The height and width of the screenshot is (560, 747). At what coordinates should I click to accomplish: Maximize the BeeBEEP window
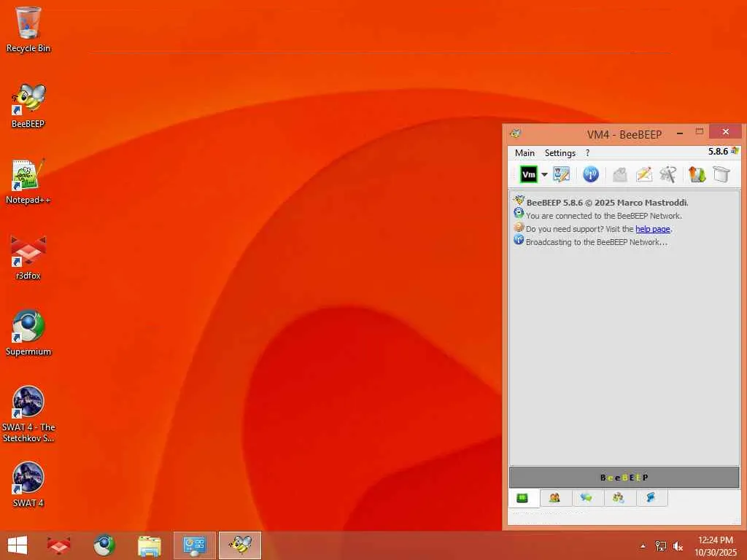[x=700, y=132]
